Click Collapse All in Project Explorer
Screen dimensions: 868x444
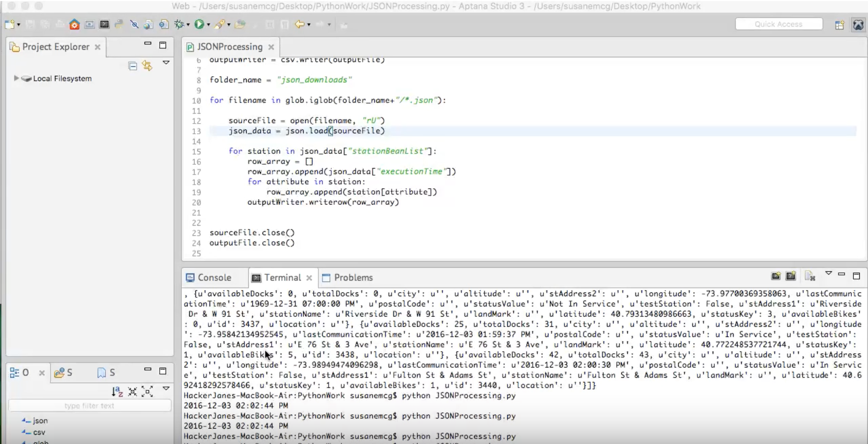(132, 66)
